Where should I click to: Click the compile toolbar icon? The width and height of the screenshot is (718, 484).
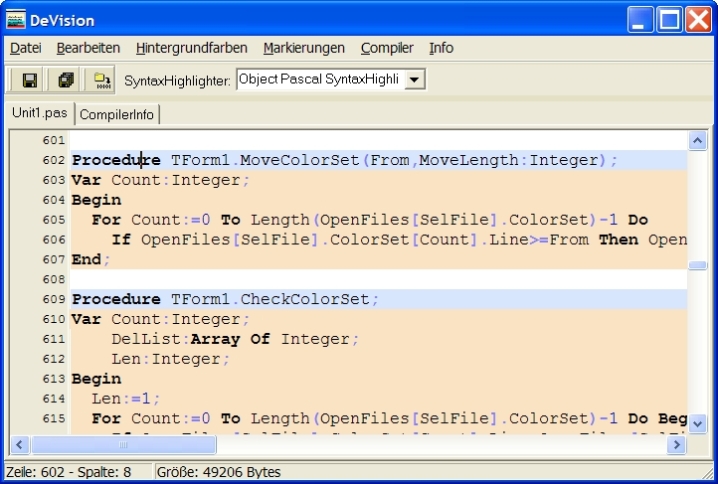click(x=101, y=79)
